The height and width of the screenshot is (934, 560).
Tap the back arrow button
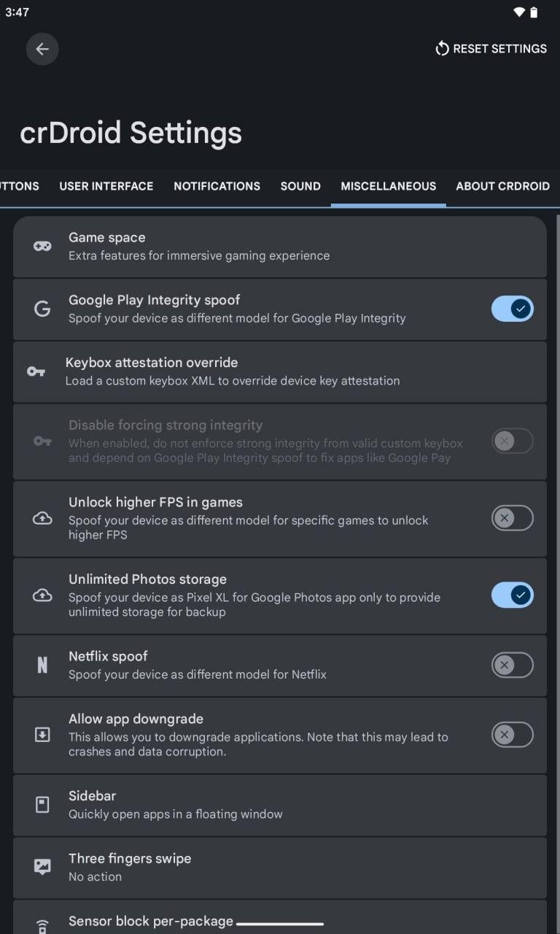coord(42,49)
